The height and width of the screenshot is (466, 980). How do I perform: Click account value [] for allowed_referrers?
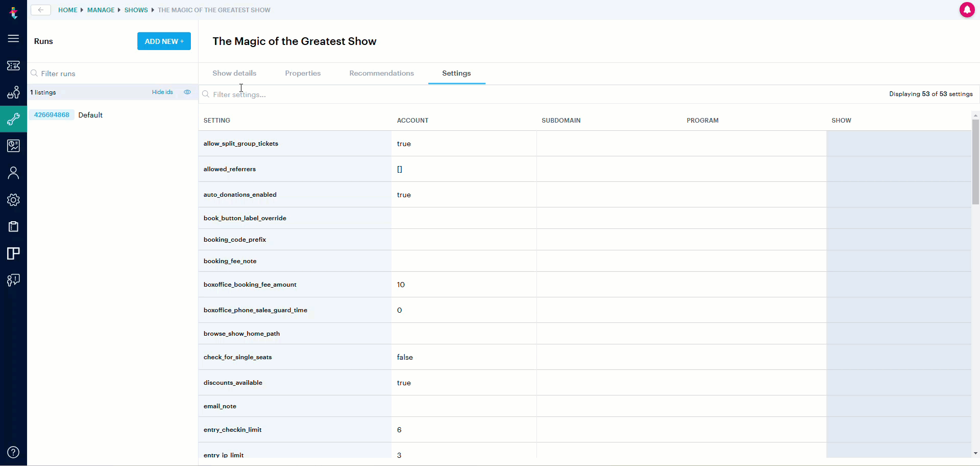pyautogui.click(x=400, y=169)
